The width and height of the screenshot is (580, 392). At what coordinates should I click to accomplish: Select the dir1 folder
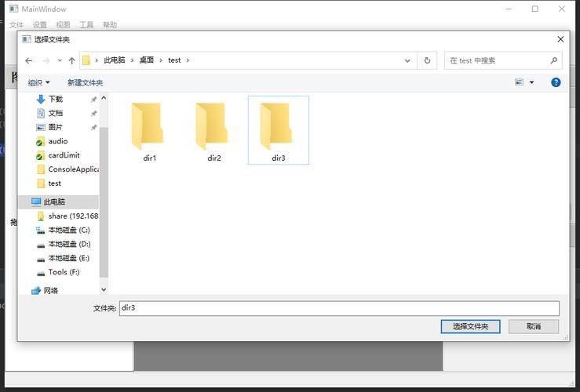(x=149, y=132)
